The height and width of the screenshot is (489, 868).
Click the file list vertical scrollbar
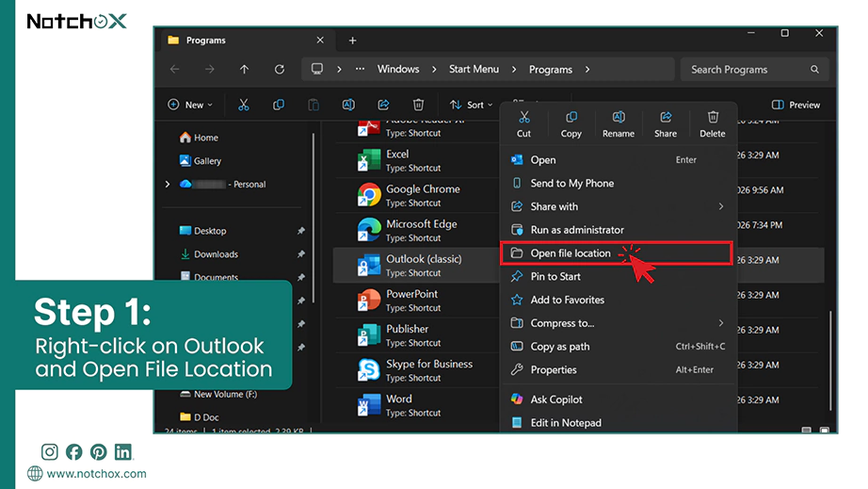pos(830,360)
